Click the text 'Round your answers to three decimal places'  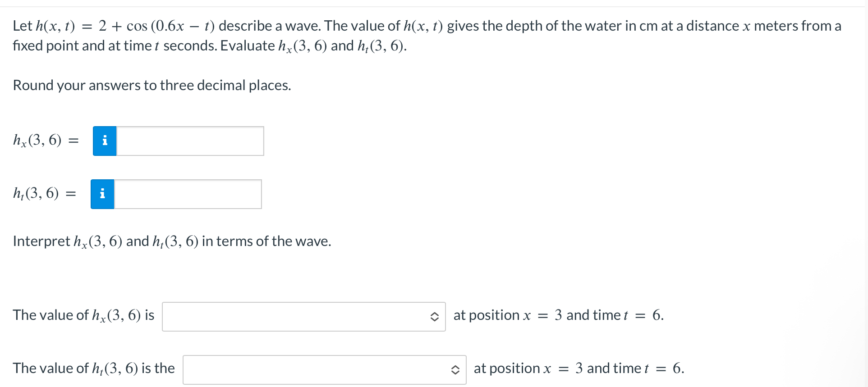click(152, 85)
